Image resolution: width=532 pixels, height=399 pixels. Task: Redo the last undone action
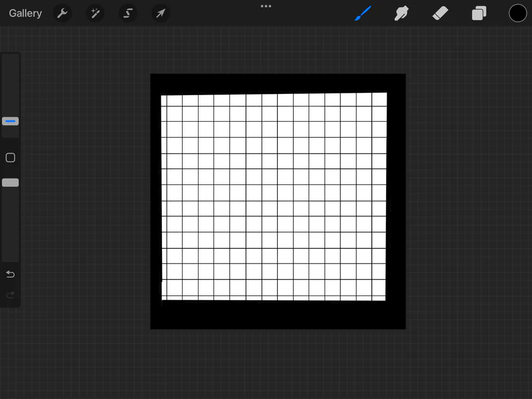11,295
